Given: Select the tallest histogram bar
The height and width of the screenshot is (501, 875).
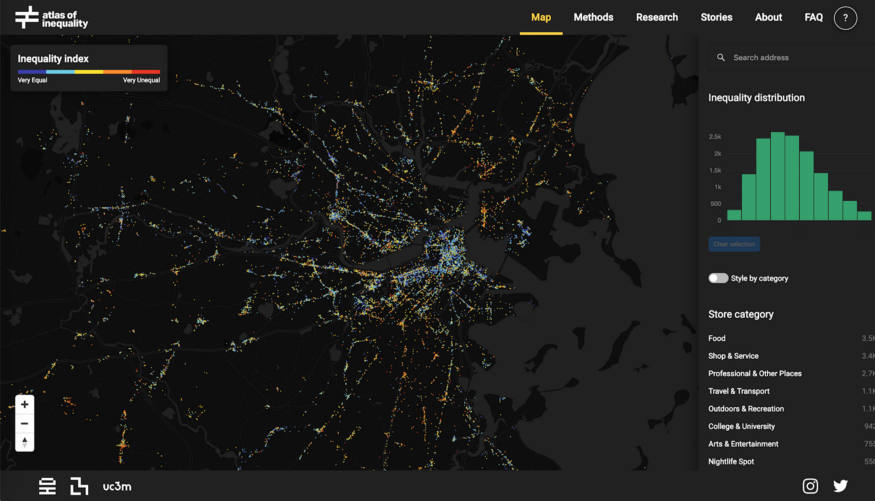Looking at the screenshot, I should pyautogui.click(x=777, y=176).
